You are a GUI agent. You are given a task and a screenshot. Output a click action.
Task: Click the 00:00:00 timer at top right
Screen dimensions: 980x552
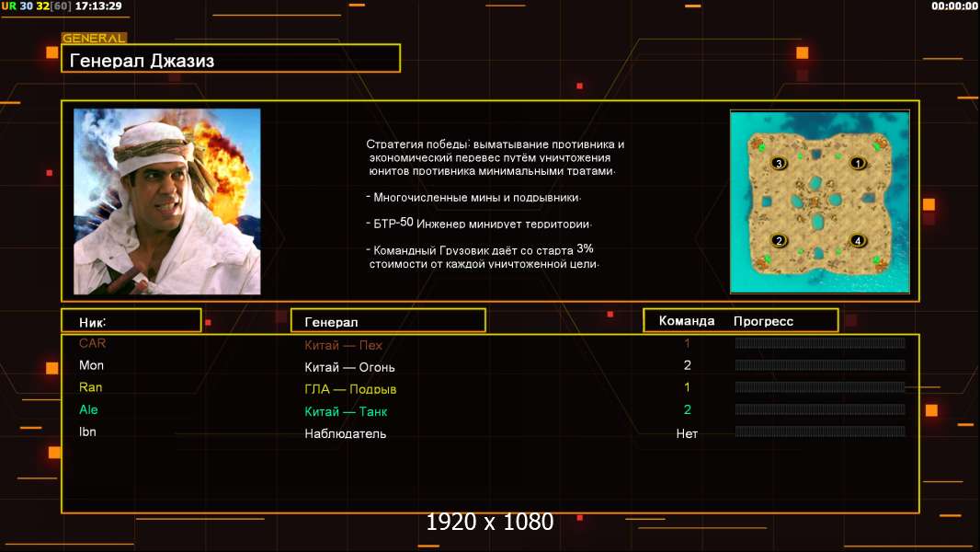(x=953, y=6)
